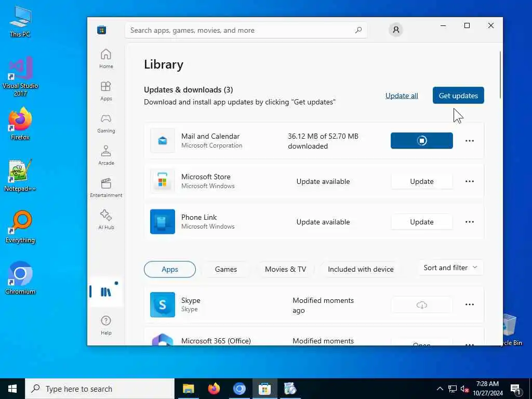Select the Movies & TV filter tab
The height and width of the screenshot is (399, 532).
point(285,270)
